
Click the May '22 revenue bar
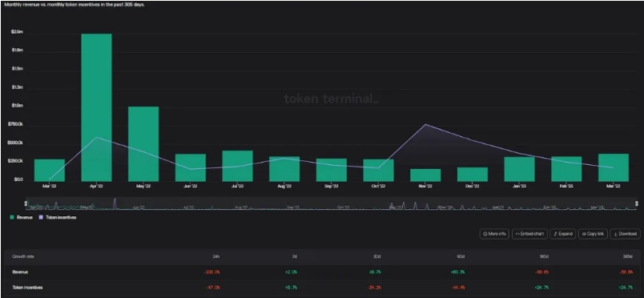[143, 144]
